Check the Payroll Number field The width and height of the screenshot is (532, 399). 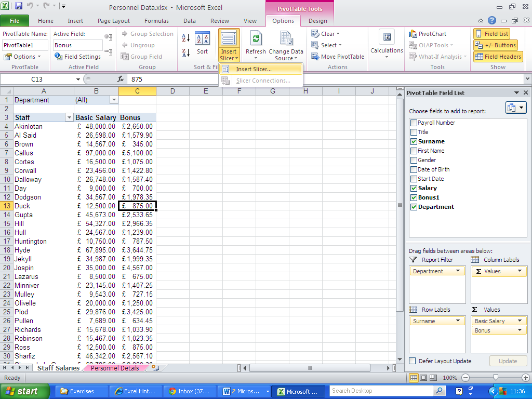tap(414, 123)
